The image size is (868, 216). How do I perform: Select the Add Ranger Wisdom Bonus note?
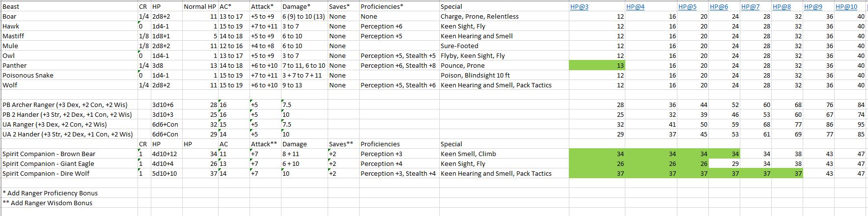coord(48,203)
